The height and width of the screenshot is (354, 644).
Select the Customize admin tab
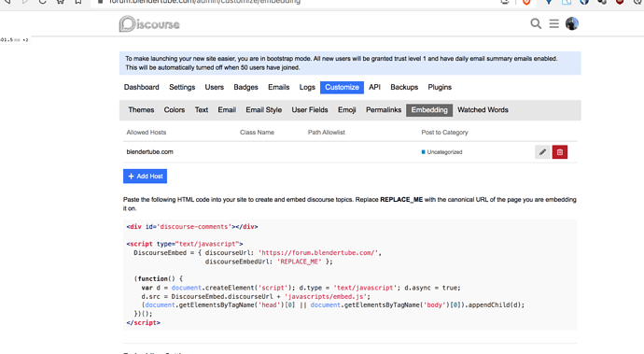click(x=342, y=87)
